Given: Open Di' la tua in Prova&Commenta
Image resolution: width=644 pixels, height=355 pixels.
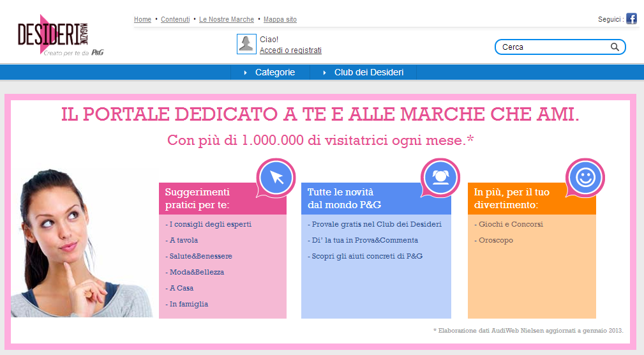Looking at the screenshot, I should 363,240.
